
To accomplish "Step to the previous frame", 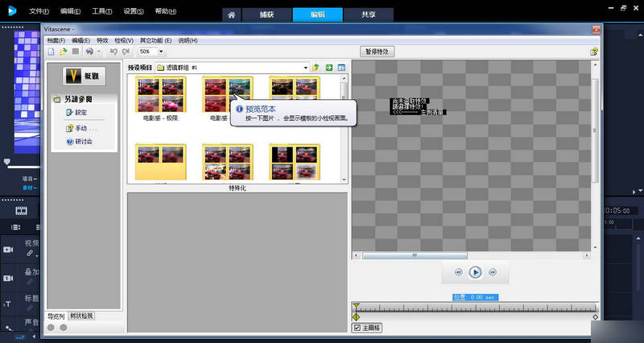I will 458,272.
